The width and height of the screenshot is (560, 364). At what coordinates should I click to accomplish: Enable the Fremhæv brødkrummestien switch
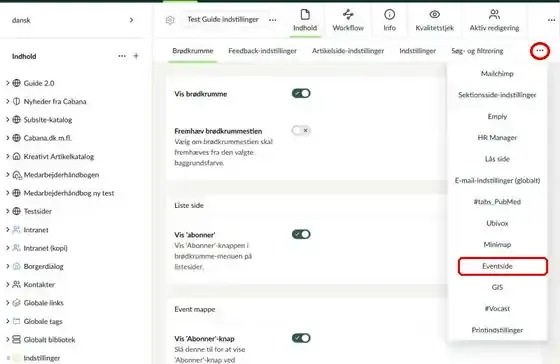(301, 130)
